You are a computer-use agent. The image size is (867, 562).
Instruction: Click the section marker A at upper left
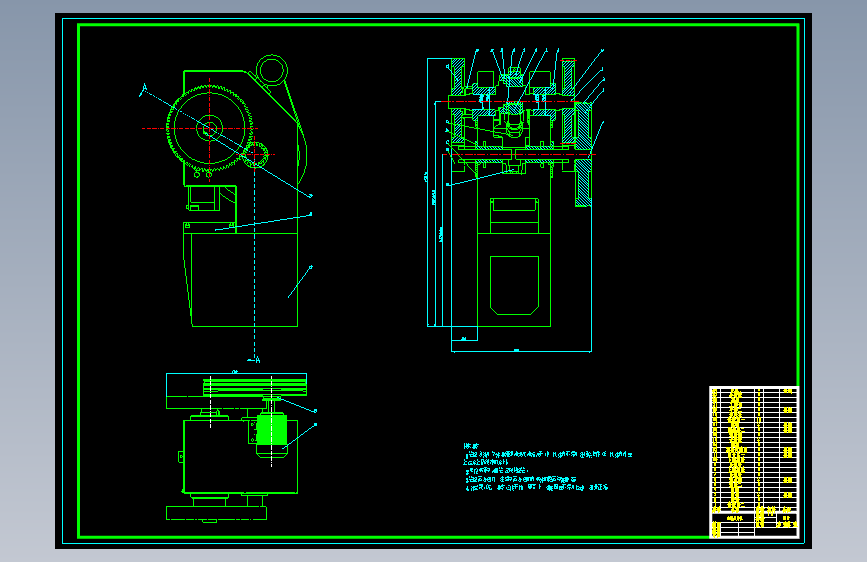click(144, 89)
